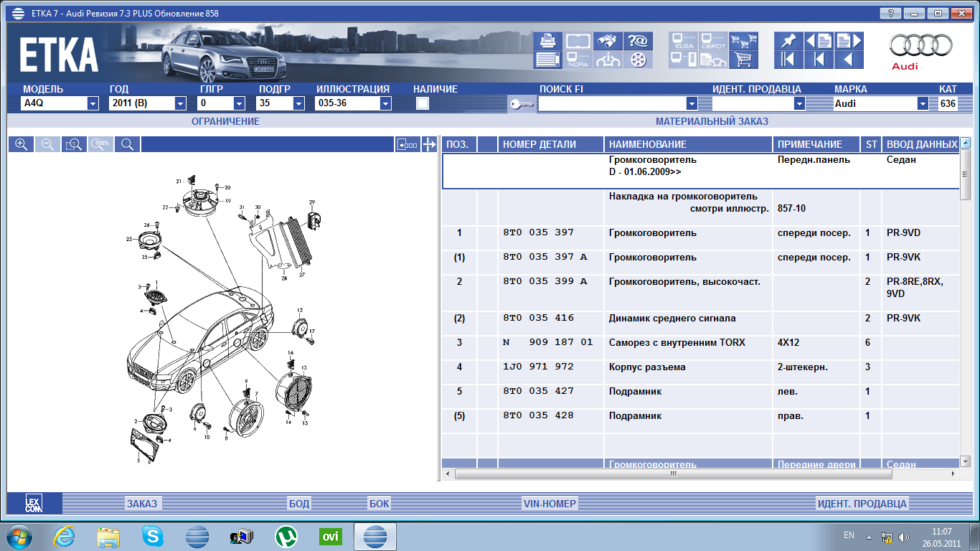Click the ЗАКАЗ button at bottom
The image size is (980, 551).
[x=142, y=504]
